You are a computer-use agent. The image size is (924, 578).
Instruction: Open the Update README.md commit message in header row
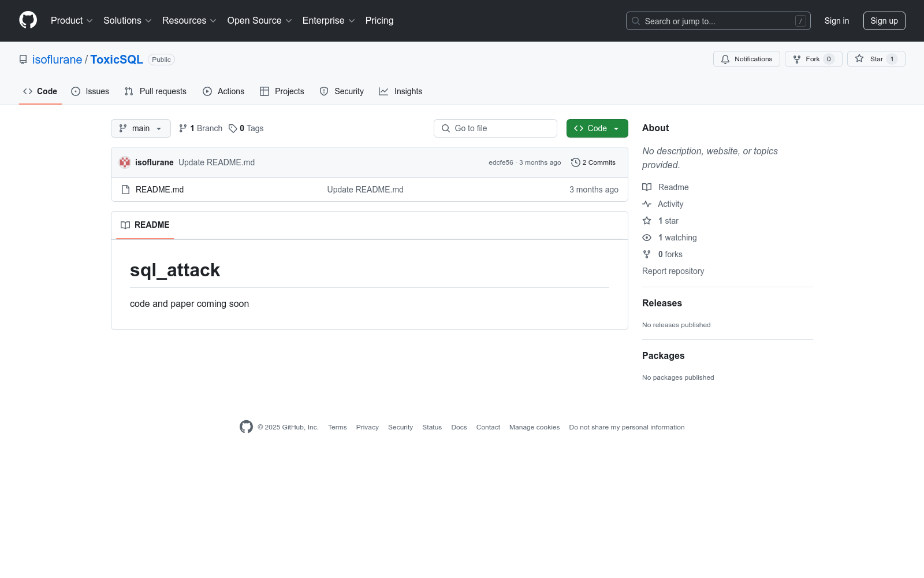click(x=217, y=162)
